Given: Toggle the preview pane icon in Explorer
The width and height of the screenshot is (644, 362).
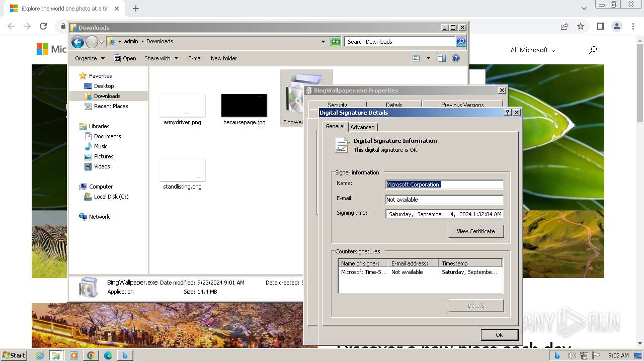Looking at the screenshot, I should (442, 58).
